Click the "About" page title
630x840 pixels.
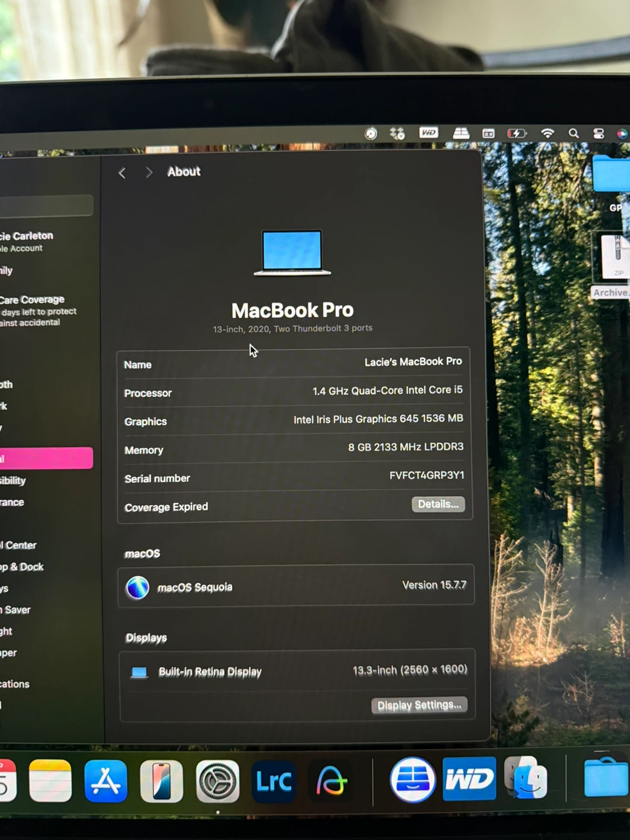pos(184,171)
